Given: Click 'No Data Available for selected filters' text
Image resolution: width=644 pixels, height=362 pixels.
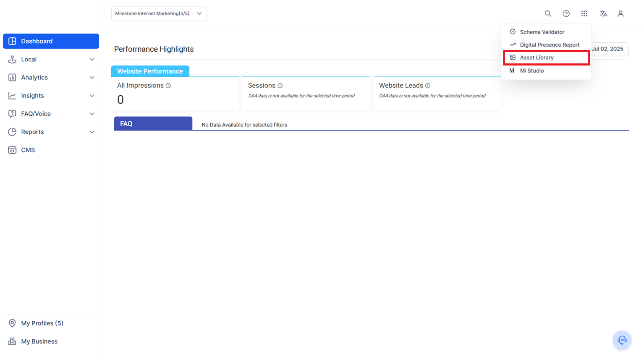Looking at the screenshot, I should click(x=244, y=125).
